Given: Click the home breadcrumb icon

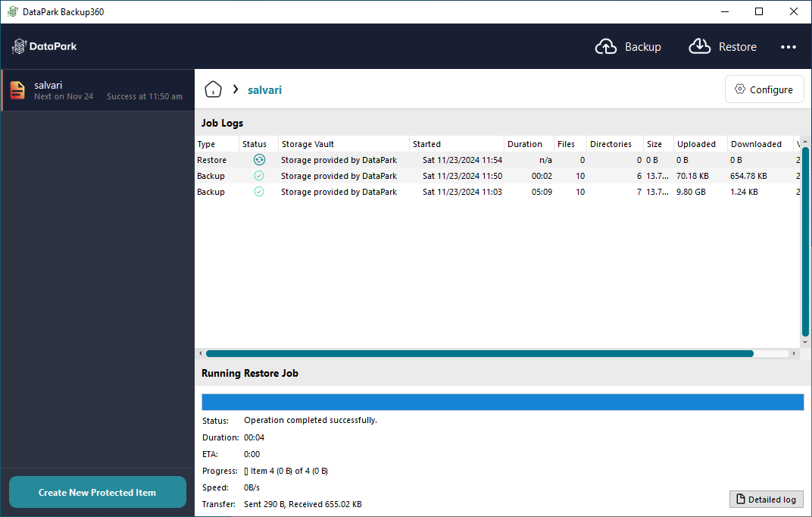Looking at the screenshot, I should click(x=213, y=89).
